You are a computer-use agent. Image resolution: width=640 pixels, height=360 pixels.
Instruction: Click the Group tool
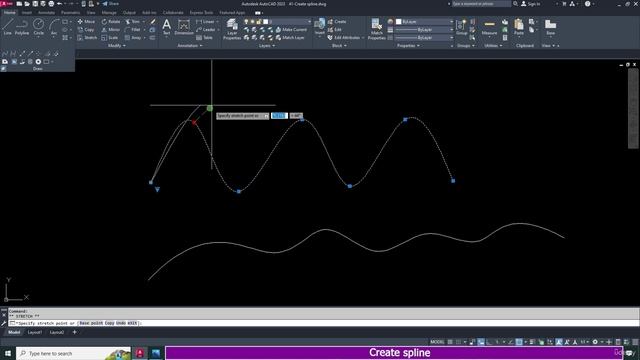pos(462,27)
